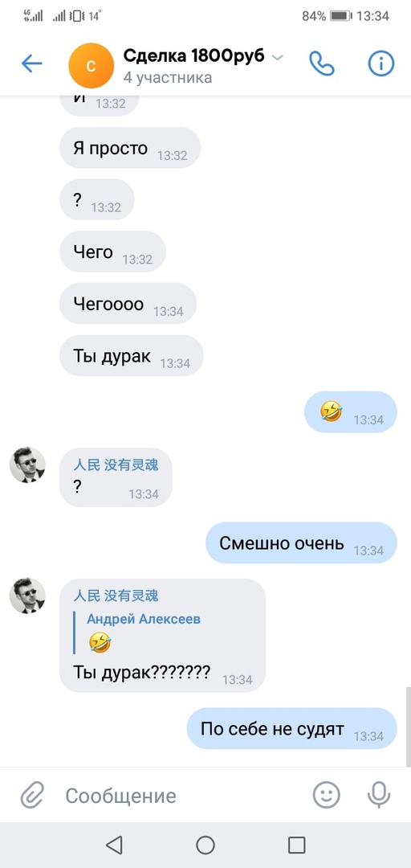
Task: Start a call with the phone icon
Action: 321,63
